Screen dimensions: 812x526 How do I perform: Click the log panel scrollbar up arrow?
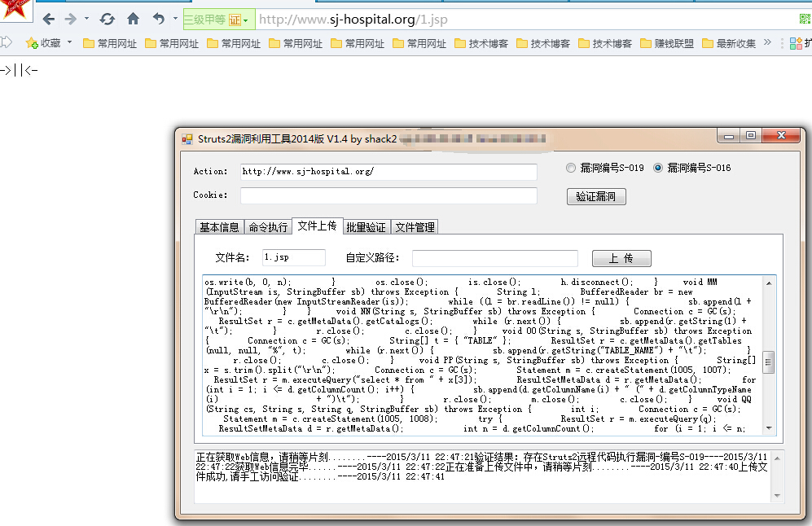pyautogui.click(x=777, y=458)
